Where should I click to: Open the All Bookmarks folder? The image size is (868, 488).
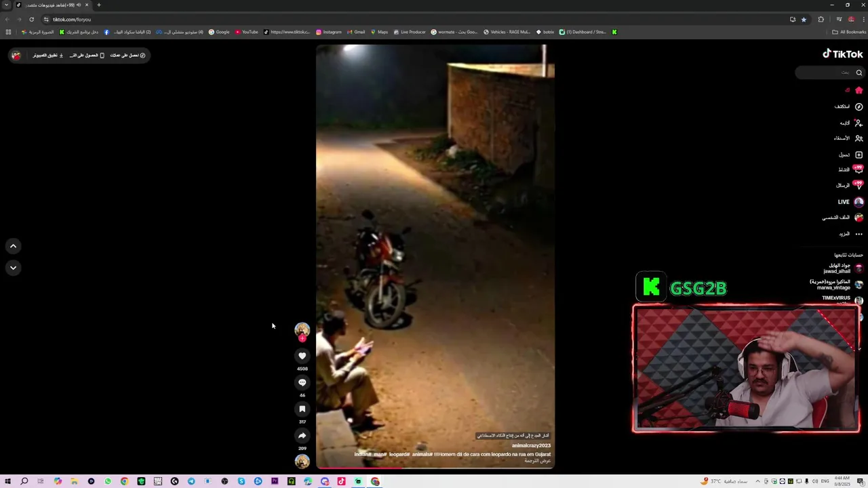point(850,32)
